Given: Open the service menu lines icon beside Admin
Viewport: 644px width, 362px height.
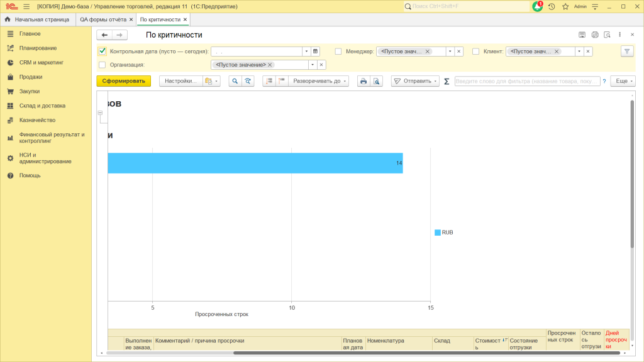Looking at the screenshot, I should tap(595, 6).
